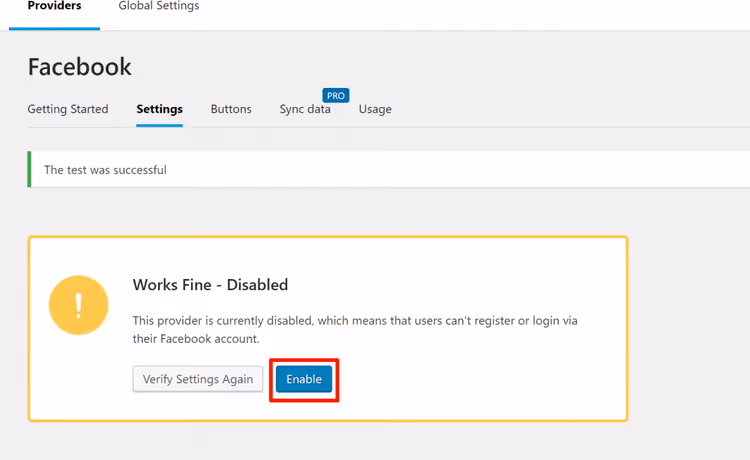Click the PRO badge on Sync data
Screen dimensions: 750x460
[x=336, y=96]
